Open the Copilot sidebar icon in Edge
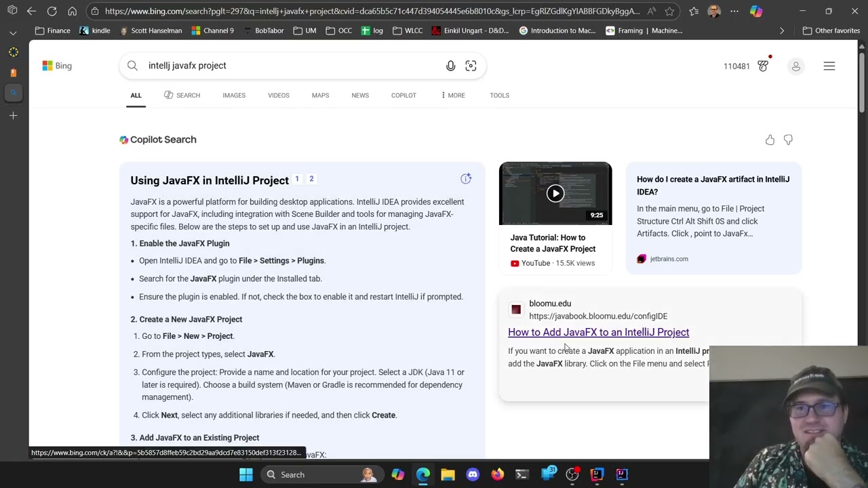Viewport: 868px width, 488px height. tap(756, 12)
